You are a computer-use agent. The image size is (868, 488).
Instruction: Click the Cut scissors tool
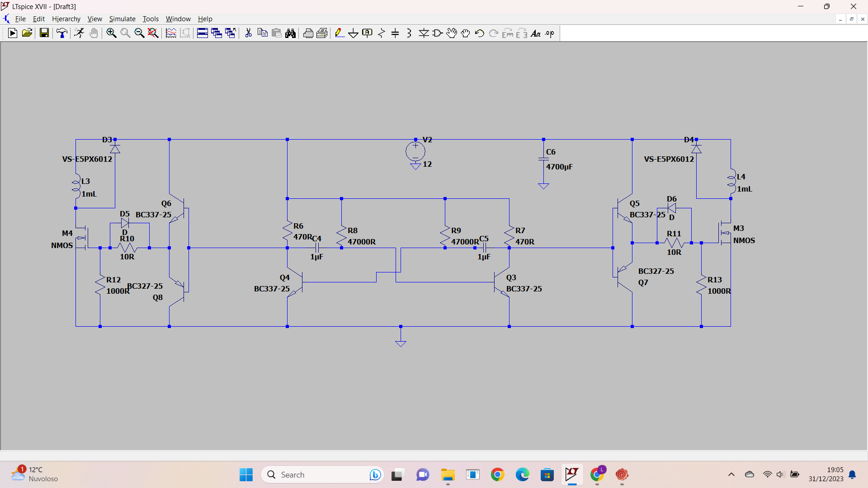(x=248, y=33)
